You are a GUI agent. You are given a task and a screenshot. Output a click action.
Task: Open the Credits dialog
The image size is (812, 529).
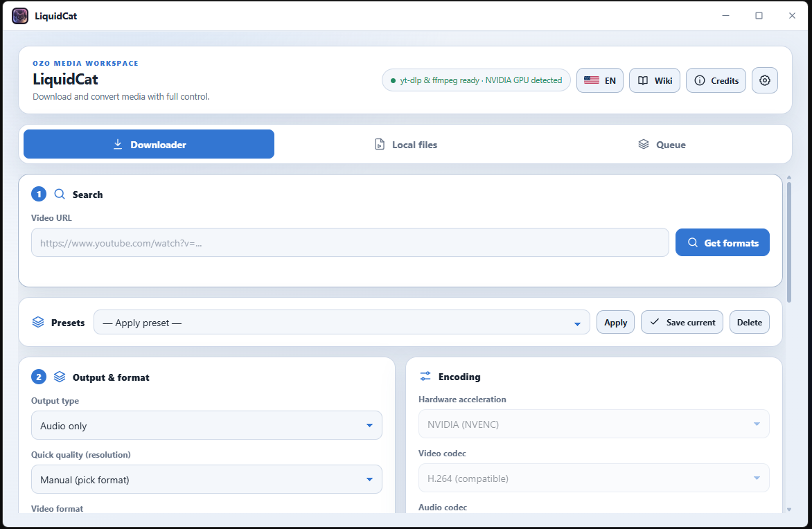point(716,81)
